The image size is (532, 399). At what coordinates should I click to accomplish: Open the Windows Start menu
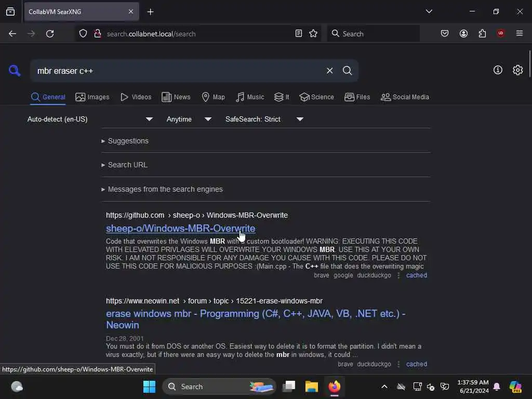[149, 387]
